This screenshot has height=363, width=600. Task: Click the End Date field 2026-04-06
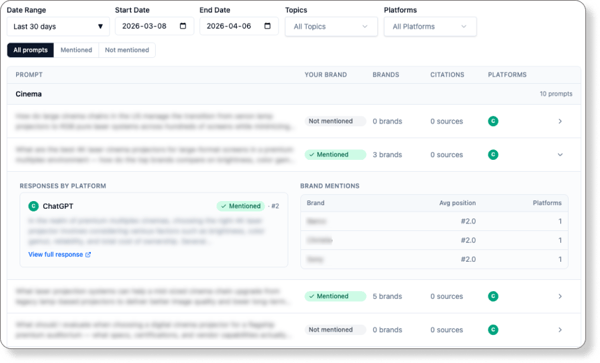(x=239, y=26)
